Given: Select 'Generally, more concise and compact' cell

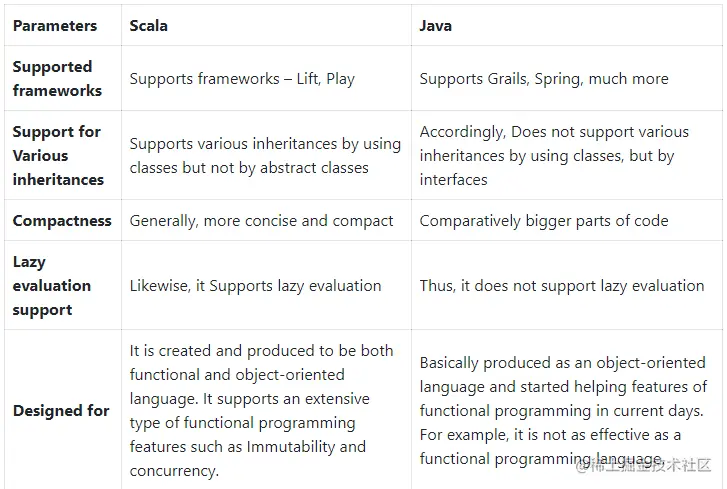Looking at the screenshot, I should pyautogui.click(x=261, y=220).
